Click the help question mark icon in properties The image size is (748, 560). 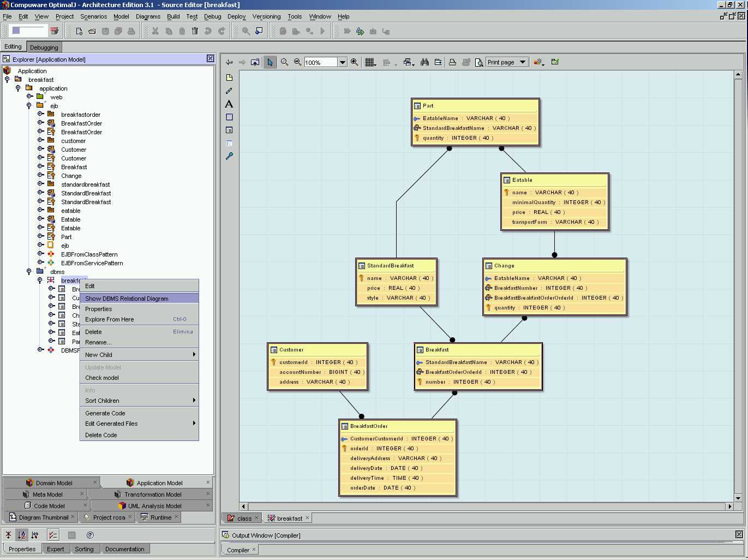tap(90, 535)
